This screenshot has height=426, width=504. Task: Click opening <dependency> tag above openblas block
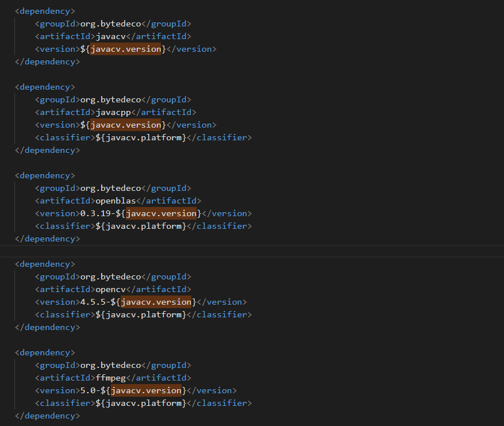pos(45,175)
